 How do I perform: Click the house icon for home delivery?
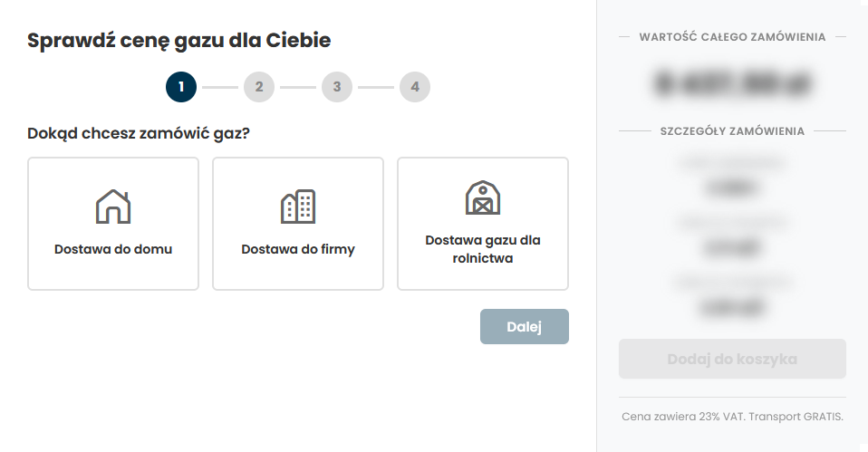(113, 207)
